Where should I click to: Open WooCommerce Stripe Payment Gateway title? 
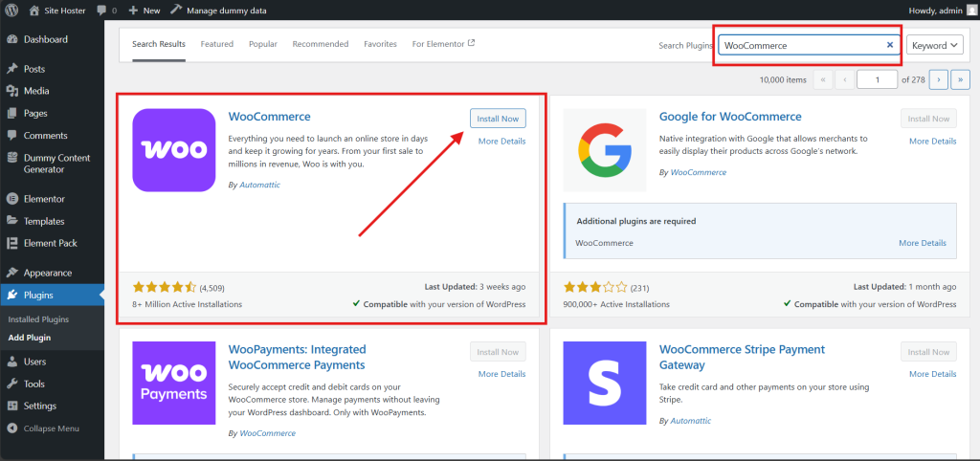(x=742, y=358)
